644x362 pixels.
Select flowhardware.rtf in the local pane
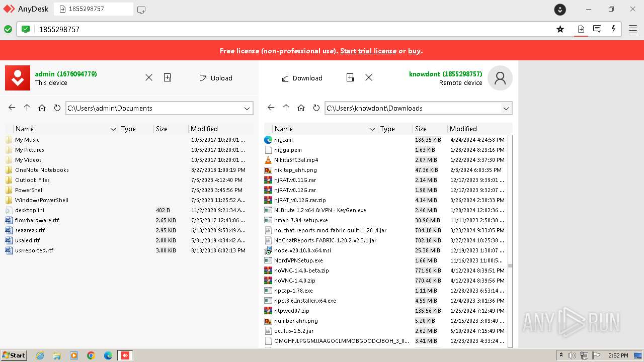[x=37, y=220]
